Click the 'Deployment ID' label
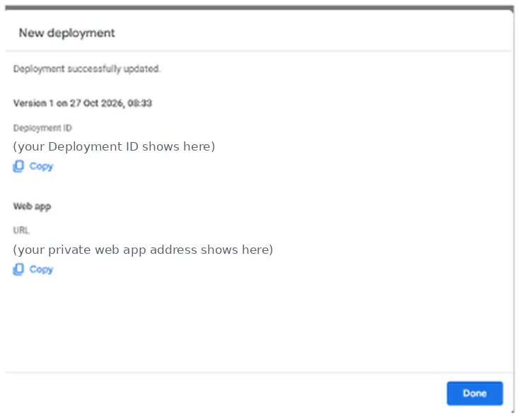The width and height of the screenshot is (519, 420). (x=42, y=128)
